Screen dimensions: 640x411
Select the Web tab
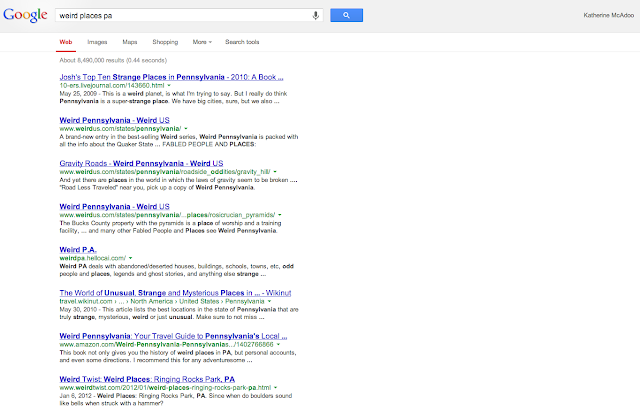[x=66, y=42]
